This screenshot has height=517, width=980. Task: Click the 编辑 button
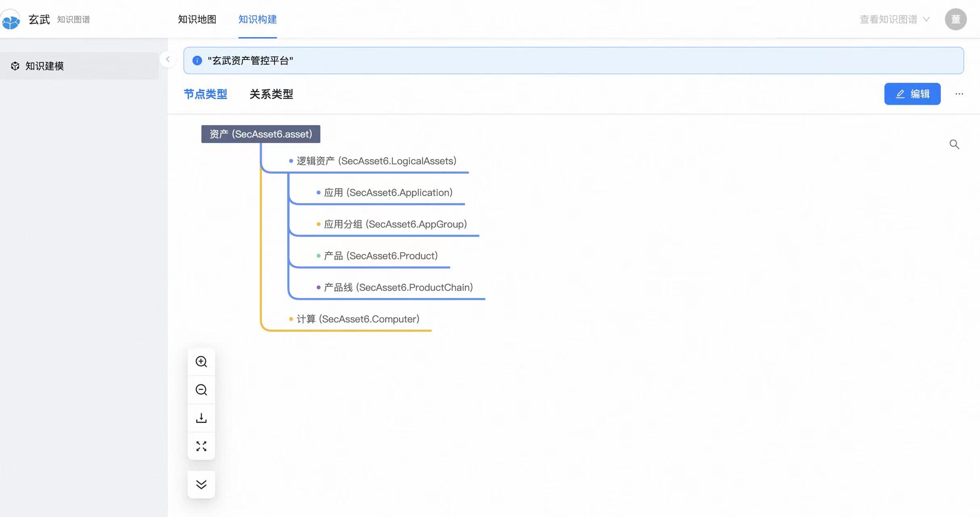pyautogui.click(x=912, y=94)
